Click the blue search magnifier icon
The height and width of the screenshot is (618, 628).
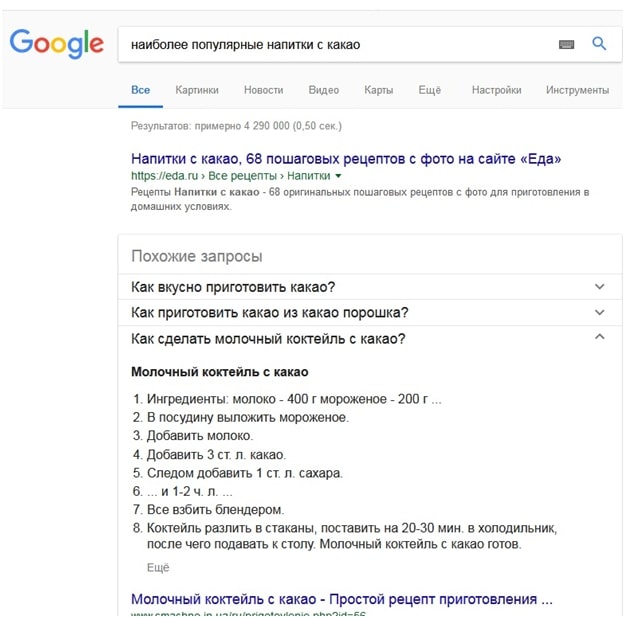[599, 43]
